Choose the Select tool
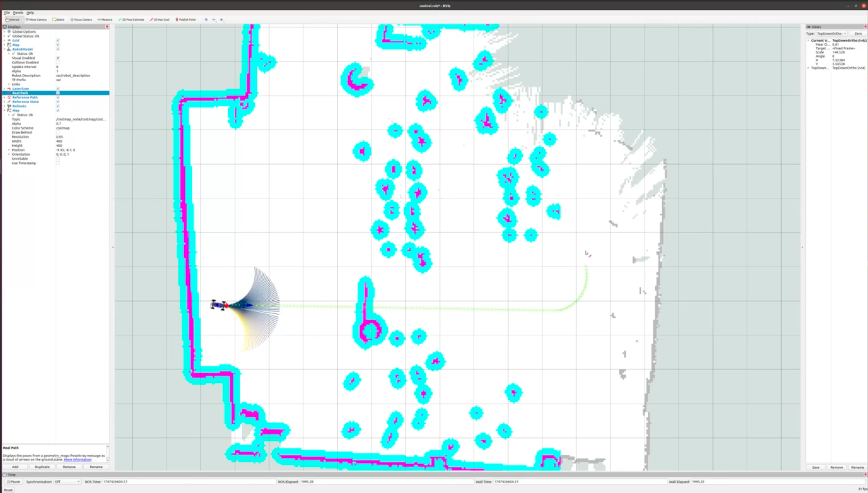 tap(59, 19)
